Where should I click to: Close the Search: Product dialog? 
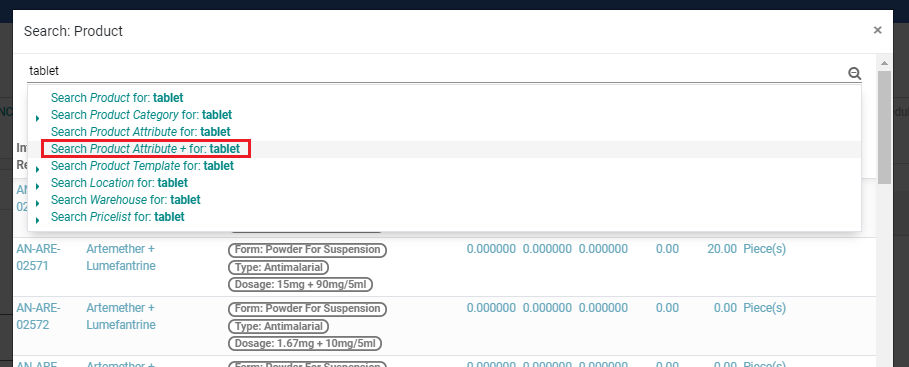tap(878, 30)
